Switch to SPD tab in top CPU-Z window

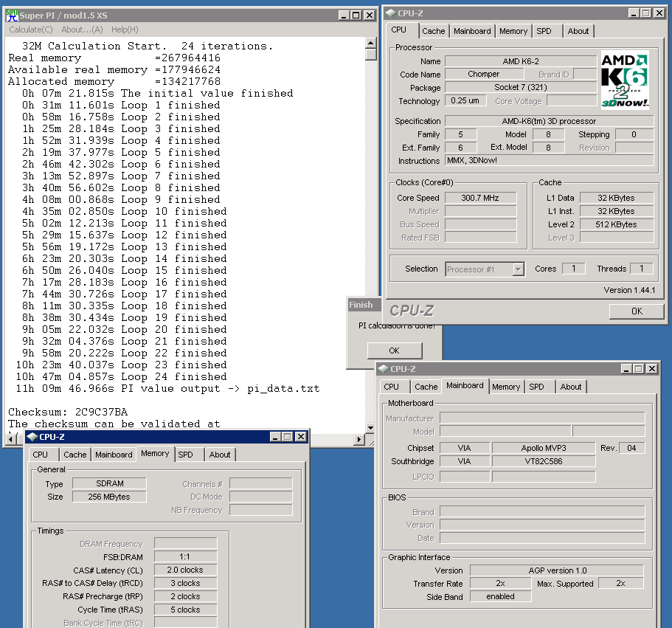pyautogui.click(x=544, y=31)
